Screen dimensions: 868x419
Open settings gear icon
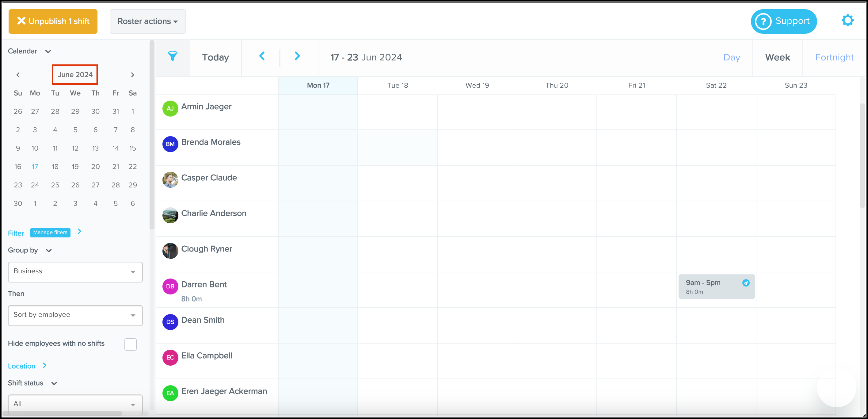click(x=847, y=21)
